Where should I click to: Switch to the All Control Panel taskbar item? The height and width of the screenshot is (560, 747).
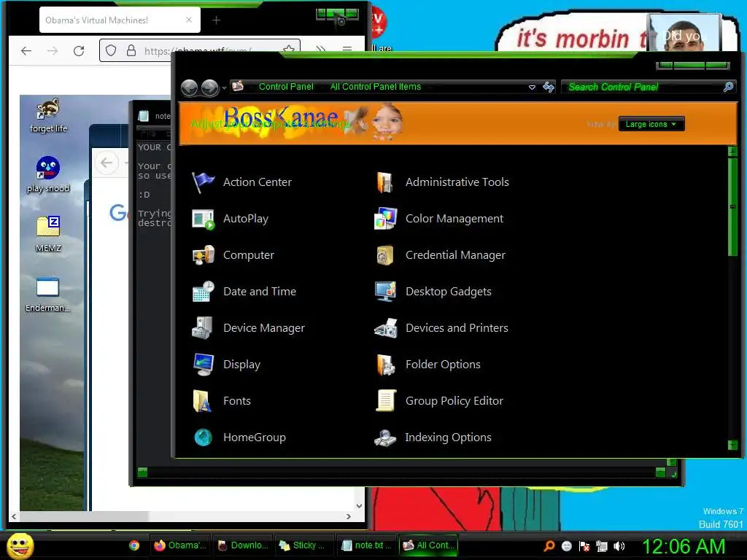click(427, 545)
